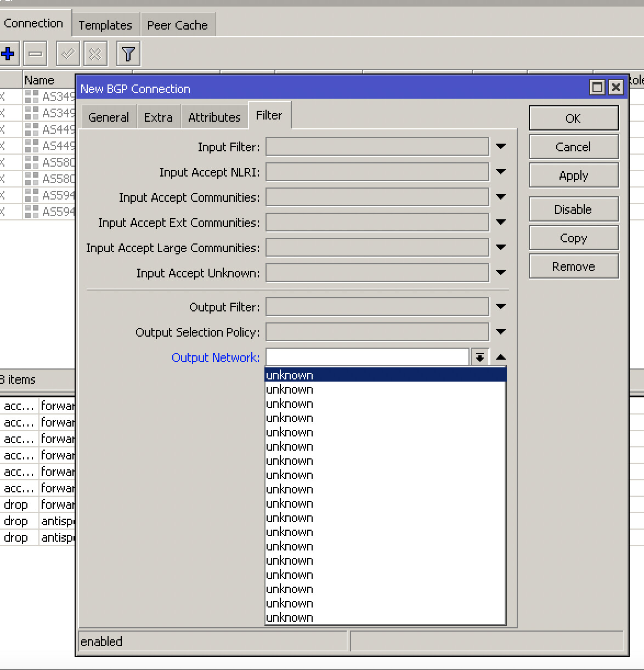
Task: Click the minus remove toolbar button
Action: pos(35,54)
